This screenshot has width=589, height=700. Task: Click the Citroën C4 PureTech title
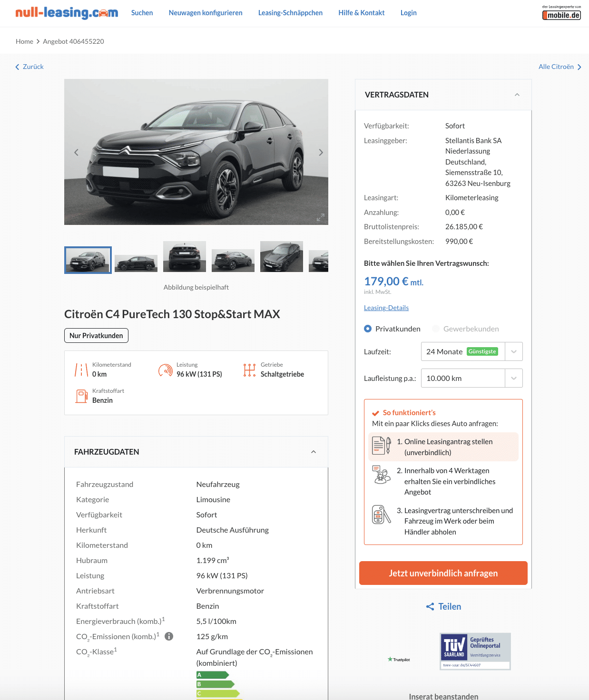[172, 314]
